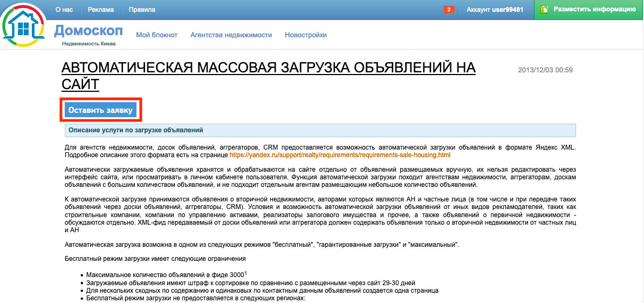The width and height of the screenshot is (644, 303).
Task: Open the О нас page
Action: click(64, 10)
